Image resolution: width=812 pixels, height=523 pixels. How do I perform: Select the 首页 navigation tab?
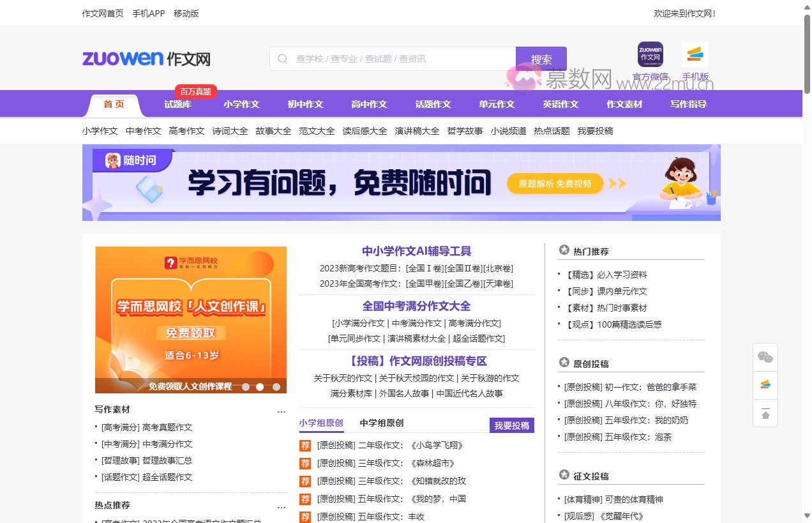coord(113,103)
